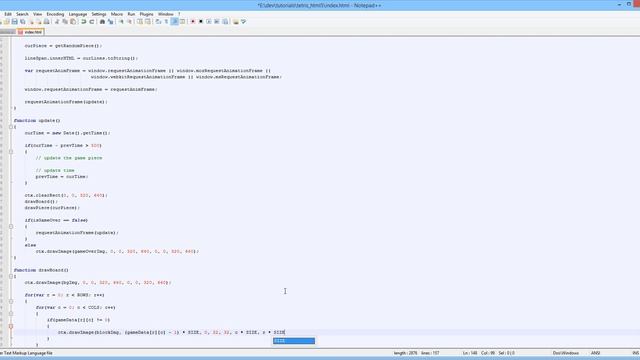This screenshot has width=640, height=360.
Task: Click the Save All toolbar icon
Action: [23, 22]
